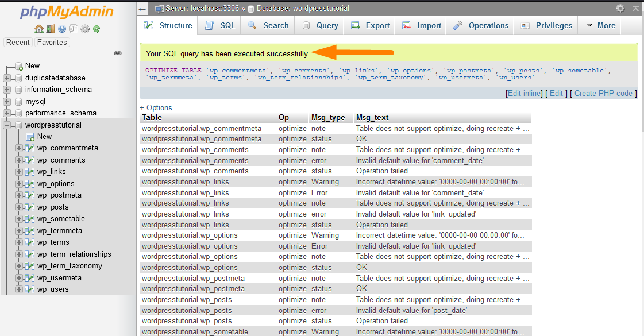Click the wp_sometable table icon in tree
The height and width of the screenshot is (336, 644).
tap(29, 219)
